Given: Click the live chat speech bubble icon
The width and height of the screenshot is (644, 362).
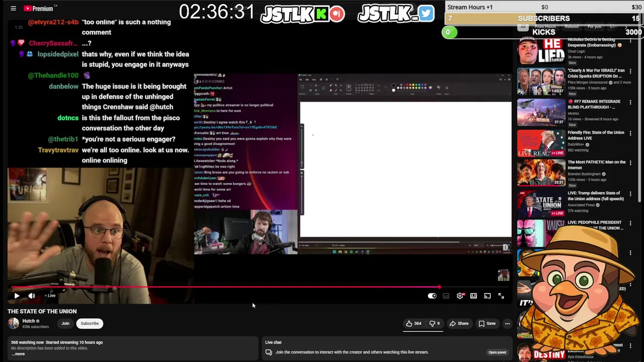Looking at the screenshot, I should click(x=269, y=352).
